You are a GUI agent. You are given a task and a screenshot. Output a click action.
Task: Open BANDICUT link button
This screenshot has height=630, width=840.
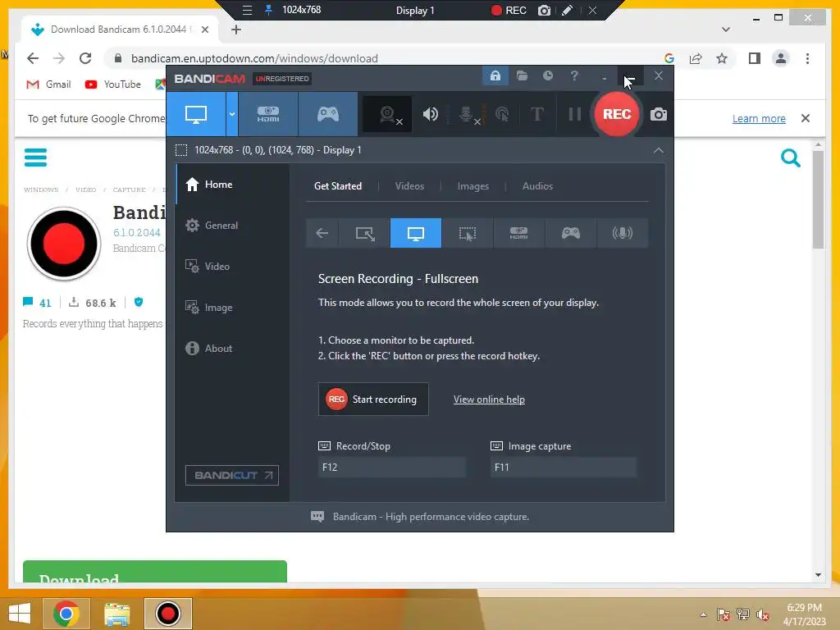pos(232,475)
